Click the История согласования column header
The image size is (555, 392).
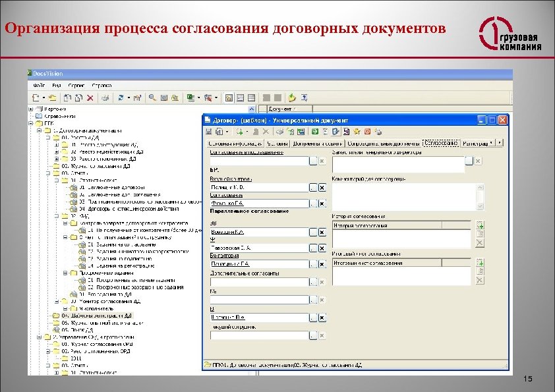click(387, 225)
